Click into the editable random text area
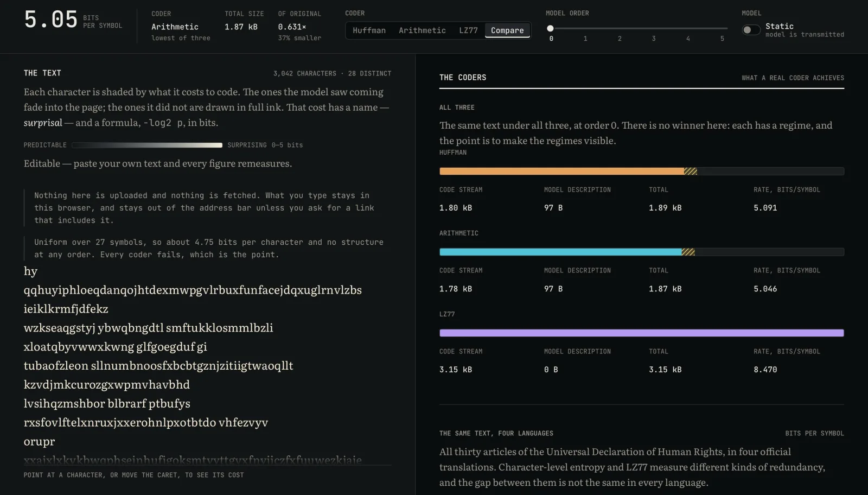This screenshot has height=495, width=868. tap(207, 365)
